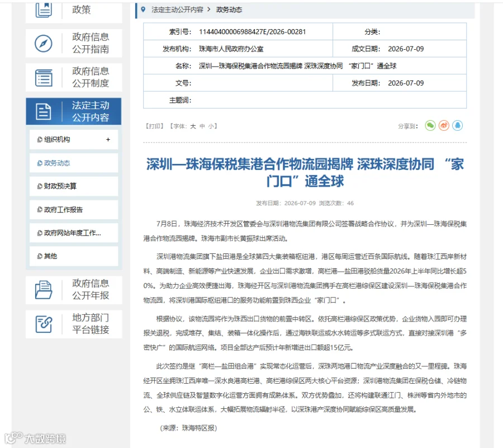The image size is (503, 448).
Task: Click the 政策 bookmark document icon
Action: click(x=43, y=10)
